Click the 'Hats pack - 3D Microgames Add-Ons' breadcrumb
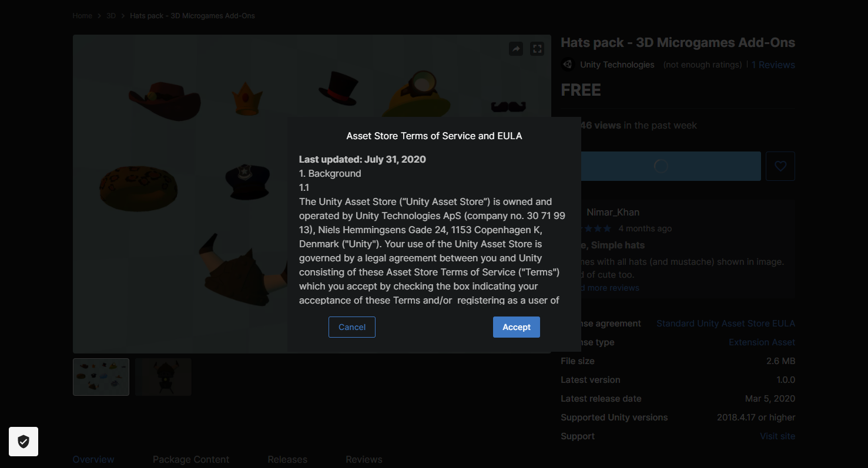 pos(192,16)
